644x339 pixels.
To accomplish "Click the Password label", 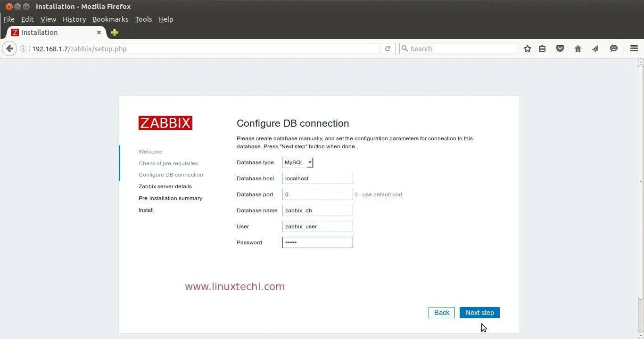I will pyautogui.click(x=249, y=242).
